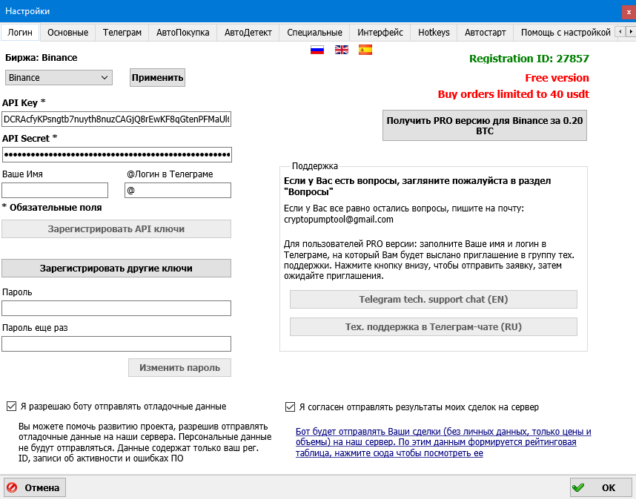The width and height of the screenshot is (636, 499).
Task: Switch to the Телеграм tab
Action: coord(122,32)
